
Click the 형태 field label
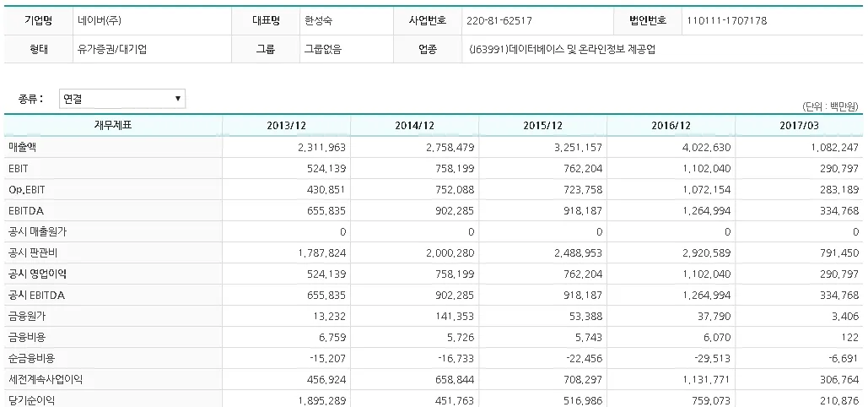click(x=39, y=49)
